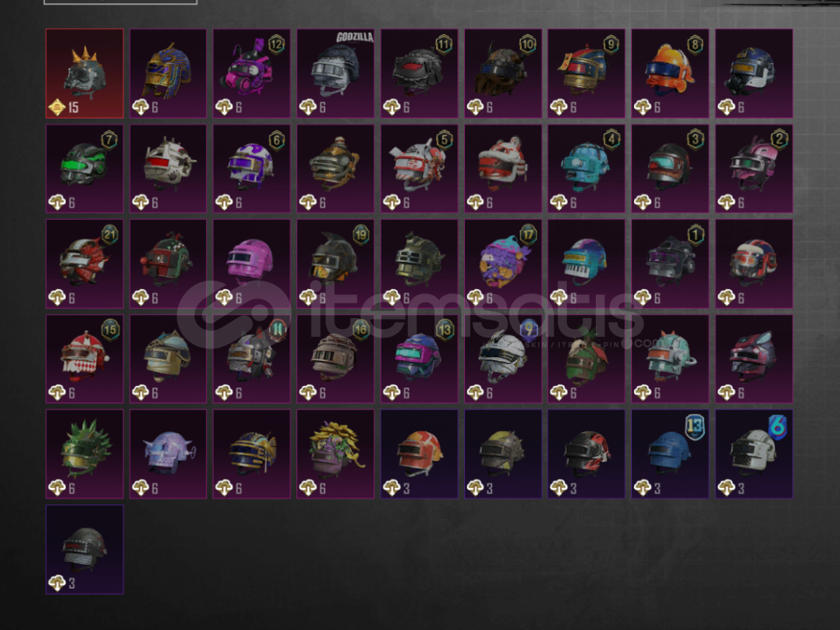This screenshot has height=630, width=840.
Task: Choose the orange cracked-pattern helmet costing 3
Action: (420, 455)
